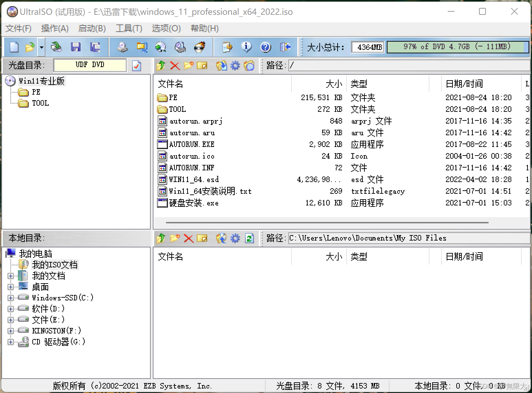Screen dimensions: 532x393
Task: Select Win11专业版 root in disc tree
Action: (41, 81)
